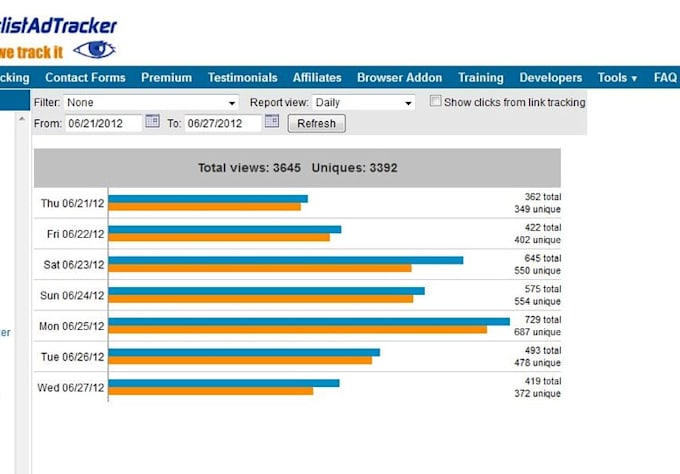The width and height of the screenshot is (680, 474).
Task: Click the eye logo icon
Action: coord(95,50)
